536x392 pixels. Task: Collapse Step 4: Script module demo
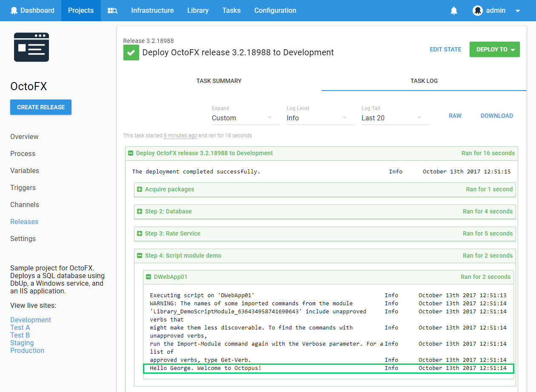tap(140, 256)
